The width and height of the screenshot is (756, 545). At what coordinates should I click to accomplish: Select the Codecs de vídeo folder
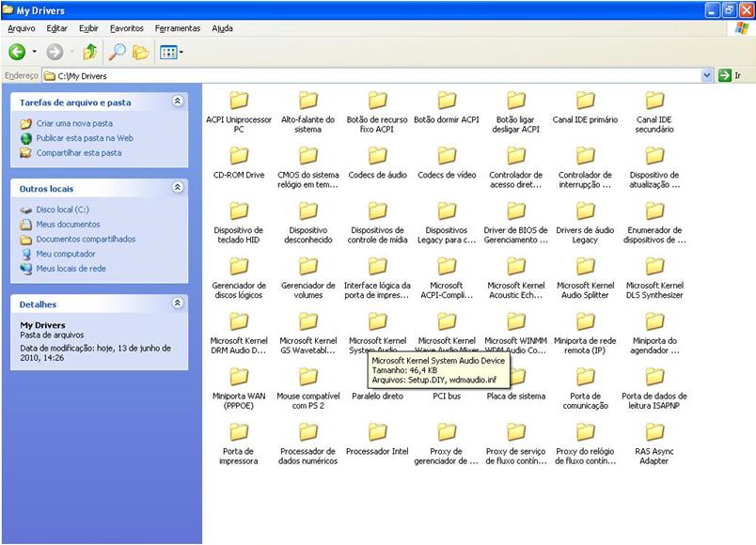(x=447, y=157)
